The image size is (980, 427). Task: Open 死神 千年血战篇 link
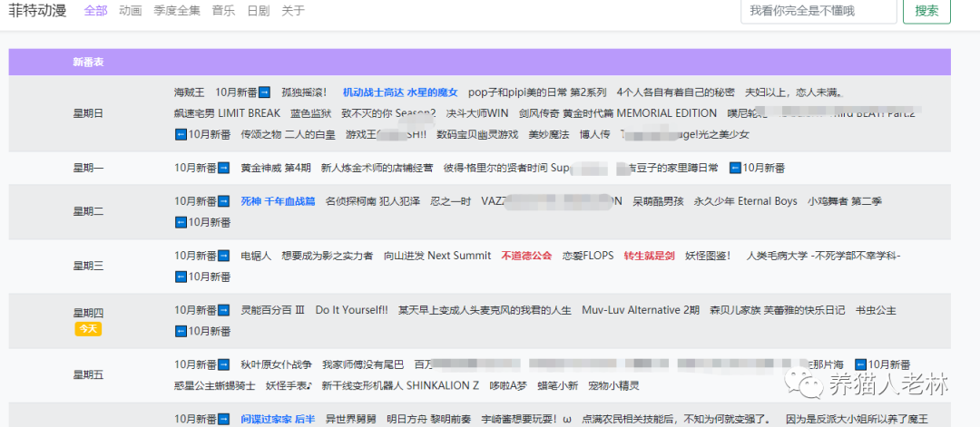click(x=279, y=201)
